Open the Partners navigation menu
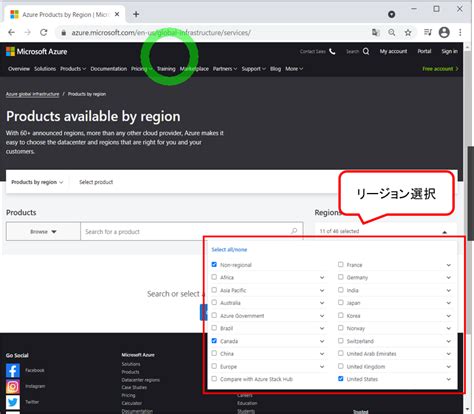 [x=225, y=69]
